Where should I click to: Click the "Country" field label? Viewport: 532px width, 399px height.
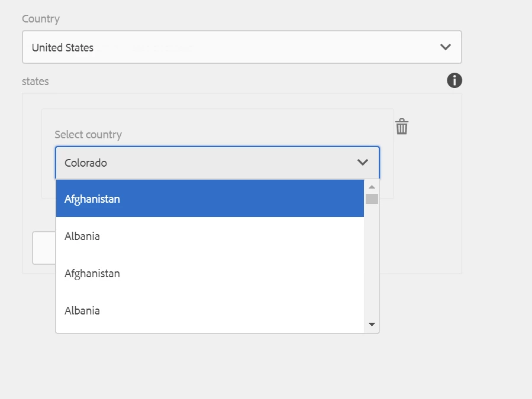pyautogui.click(x=41, y=19)
